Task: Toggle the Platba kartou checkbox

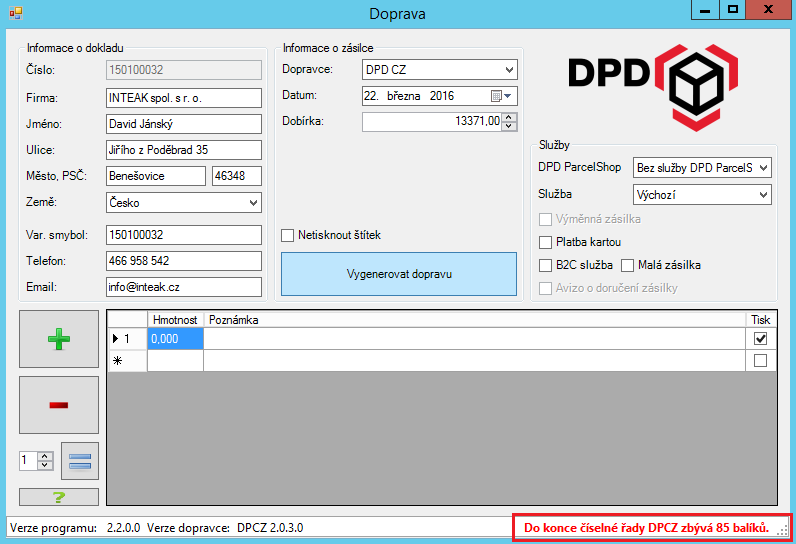Action: tap(545, 242)
